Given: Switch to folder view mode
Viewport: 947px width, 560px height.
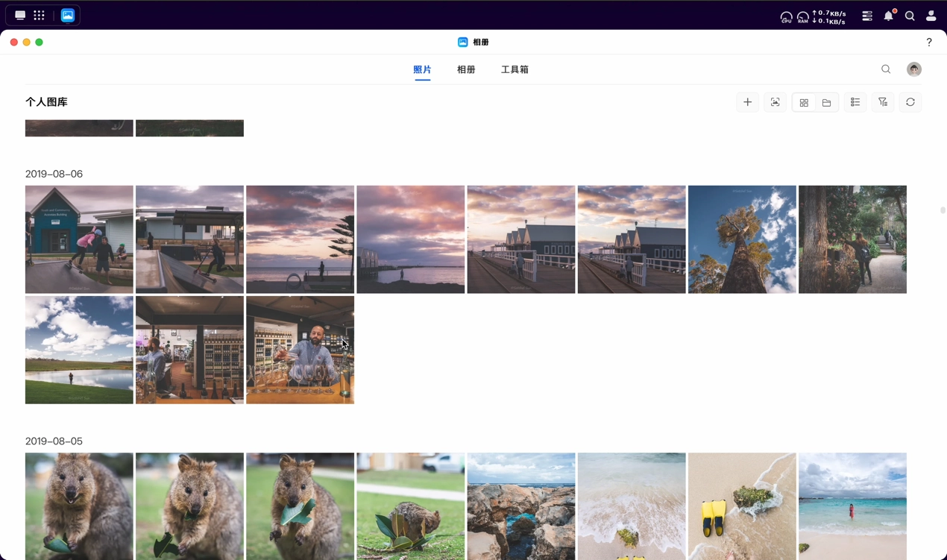Looking at the screenshot, I should click(826, 103).
